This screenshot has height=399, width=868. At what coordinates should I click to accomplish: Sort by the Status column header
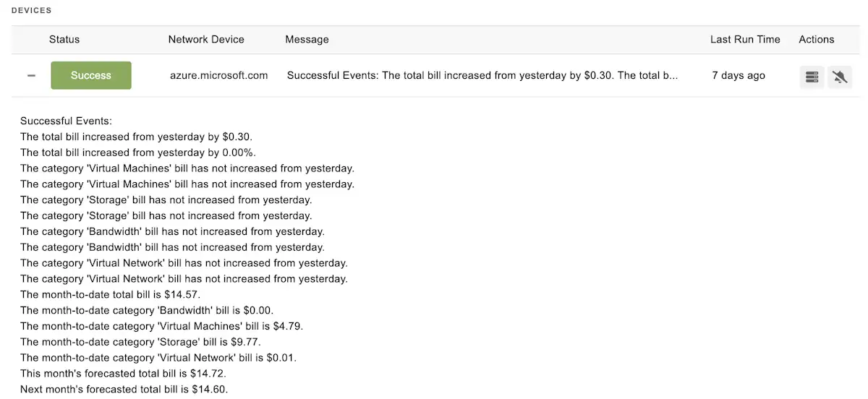(64, 40)
